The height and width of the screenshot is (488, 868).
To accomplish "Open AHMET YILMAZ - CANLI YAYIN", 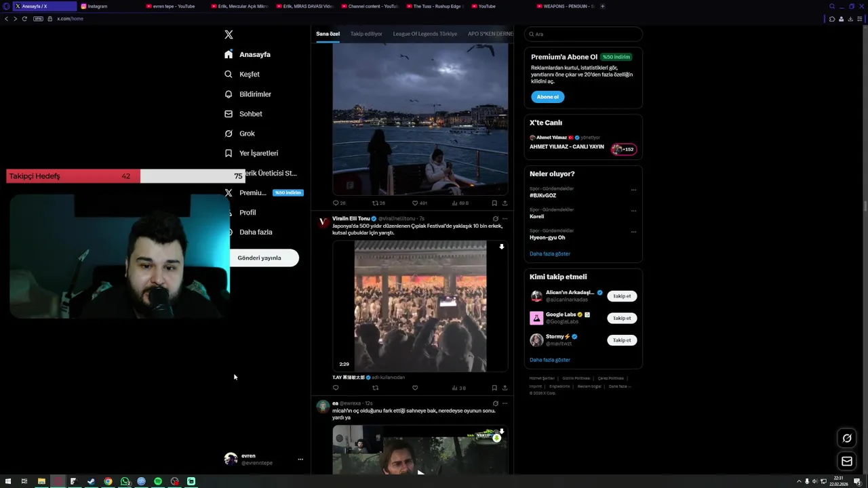I will [567, 146].
